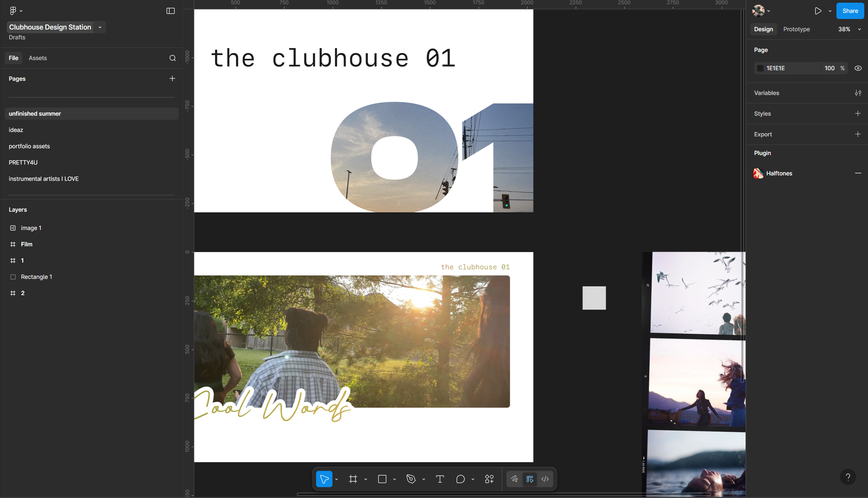Click the 1E1E1E page color swatch
The width and height of the screenshot is (868, 498).
click(760, 68)
